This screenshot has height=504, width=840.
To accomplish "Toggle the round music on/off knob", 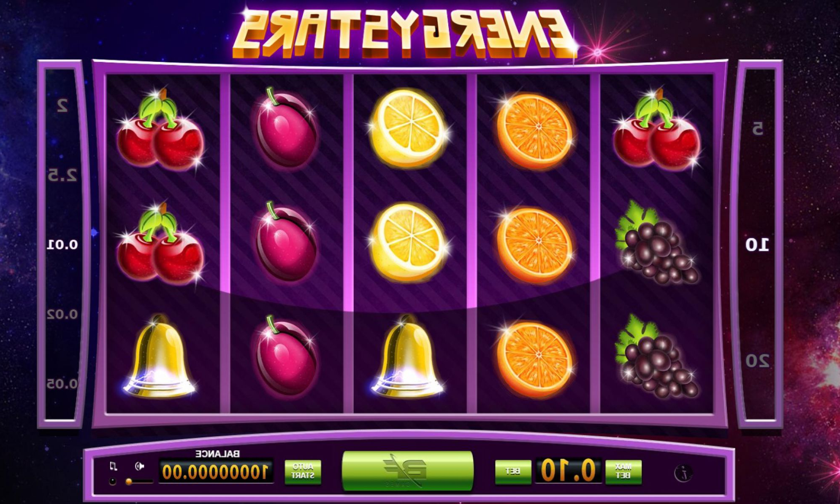I will (113, 482).
